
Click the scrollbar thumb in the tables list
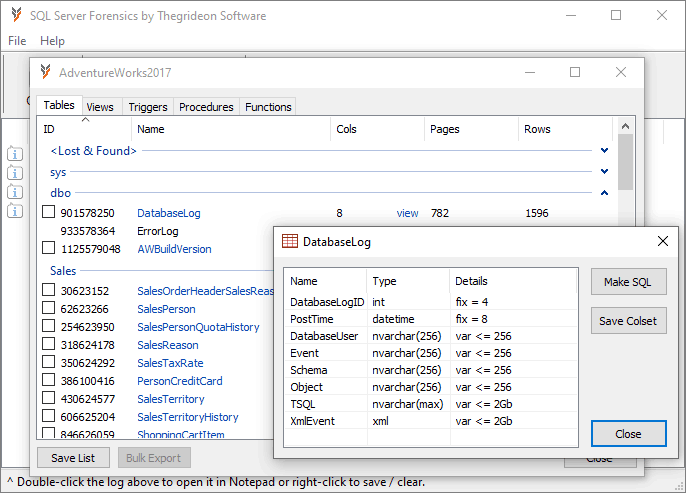pyautogui.click(x=626, y=162)
